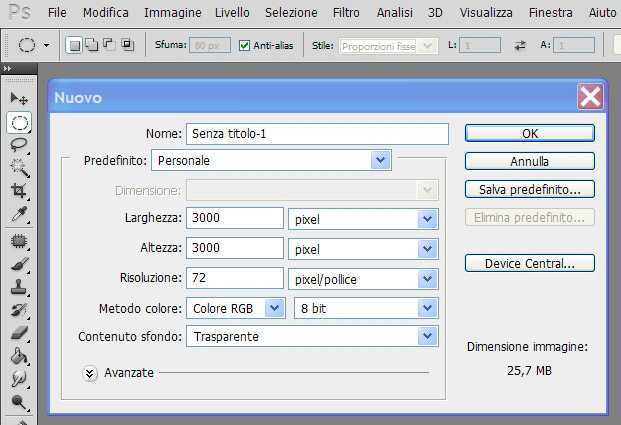Click the Nome text field
Screen dimensions: 621x425
tap(317, 134)
